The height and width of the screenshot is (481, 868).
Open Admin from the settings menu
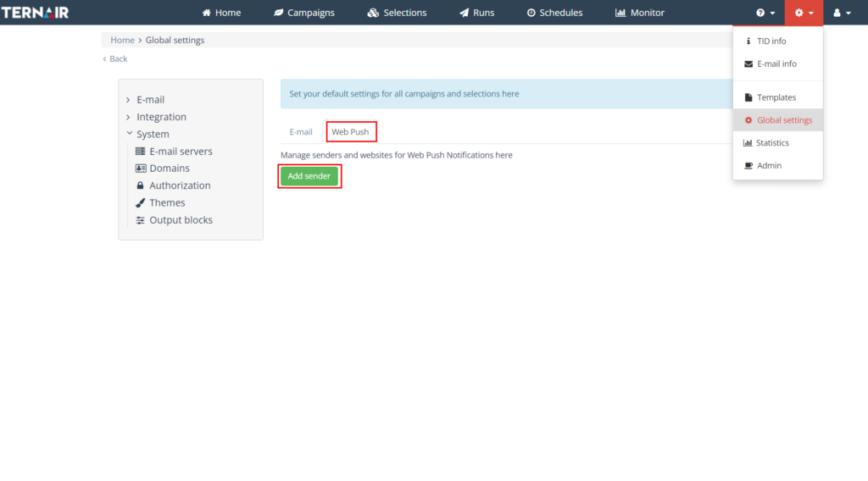pyautogui.click(x=778, y=165)
